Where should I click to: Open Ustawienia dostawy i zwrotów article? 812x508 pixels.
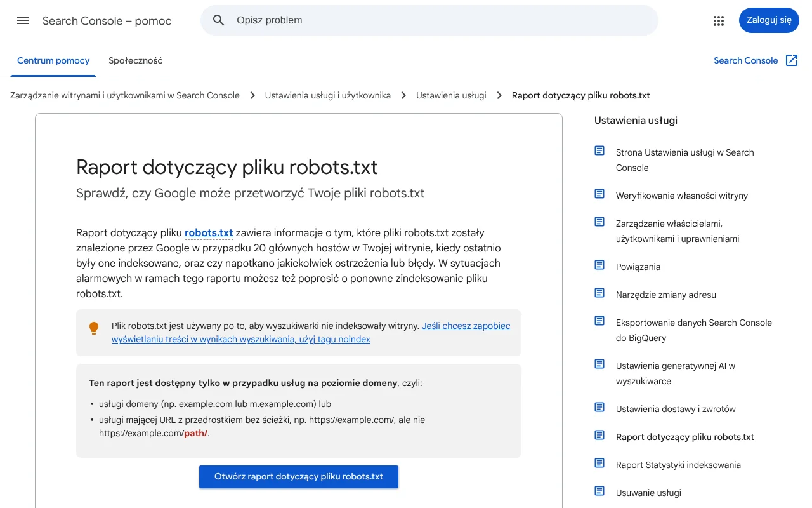click(x=676, y=409)
